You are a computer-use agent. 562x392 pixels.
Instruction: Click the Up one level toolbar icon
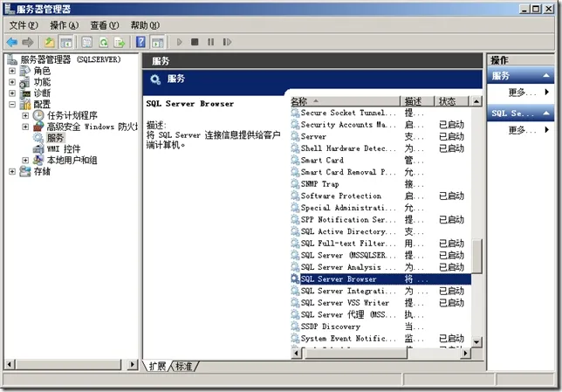[49, 42]
